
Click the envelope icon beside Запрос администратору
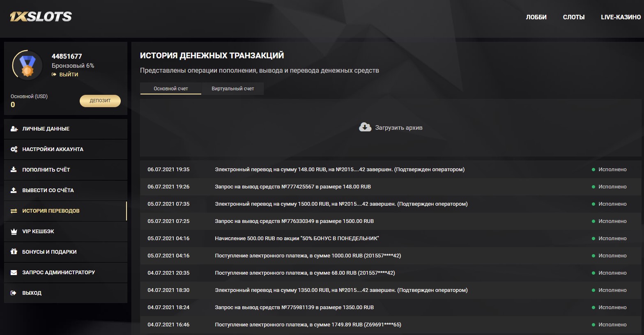(14, 272)
